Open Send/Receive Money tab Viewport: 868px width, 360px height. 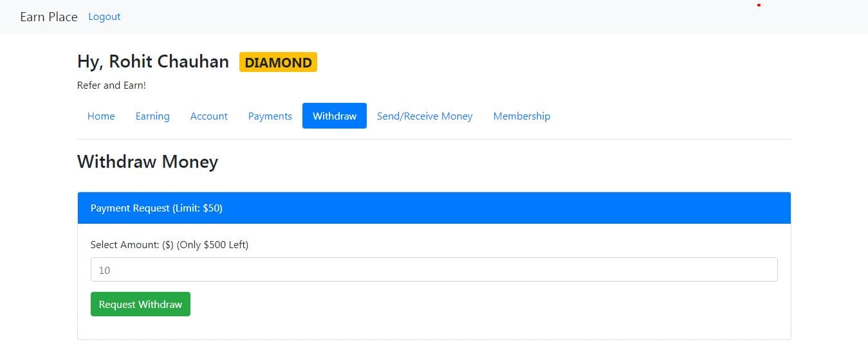pyautogui.click(x=425, y=116)
